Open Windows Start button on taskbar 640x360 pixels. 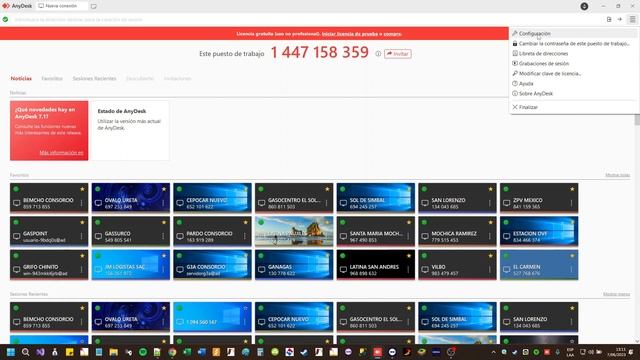(11, 352)
